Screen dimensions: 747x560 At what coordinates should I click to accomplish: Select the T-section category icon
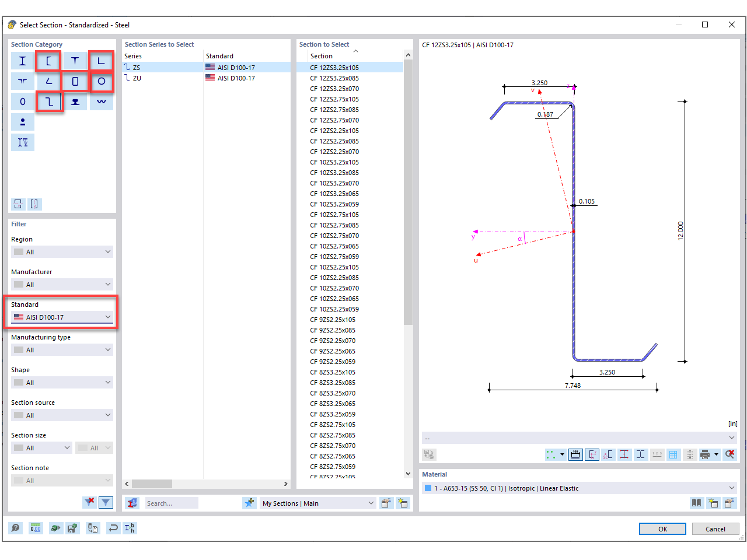(75, 61)
